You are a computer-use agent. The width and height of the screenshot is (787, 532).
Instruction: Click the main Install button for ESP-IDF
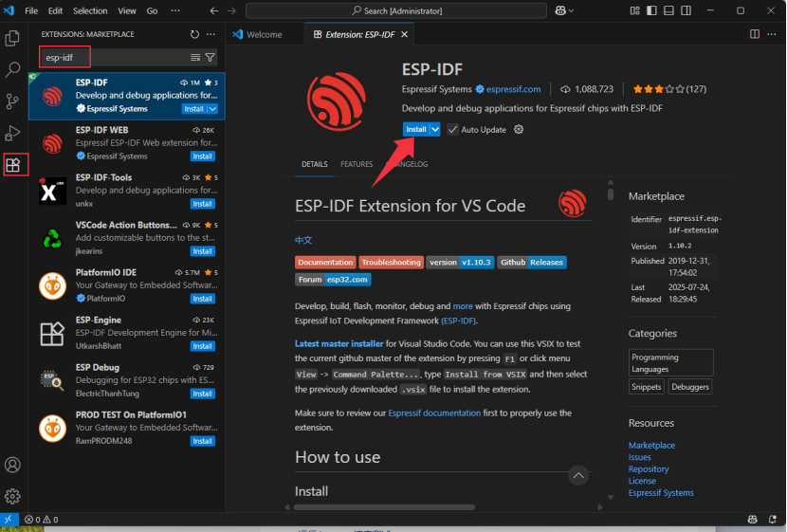point(416,130)
